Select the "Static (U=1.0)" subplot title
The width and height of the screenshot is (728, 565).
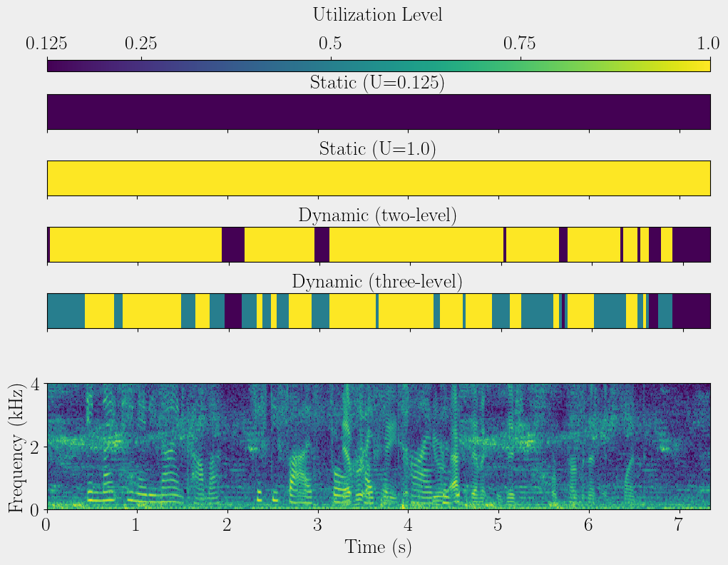377,149
